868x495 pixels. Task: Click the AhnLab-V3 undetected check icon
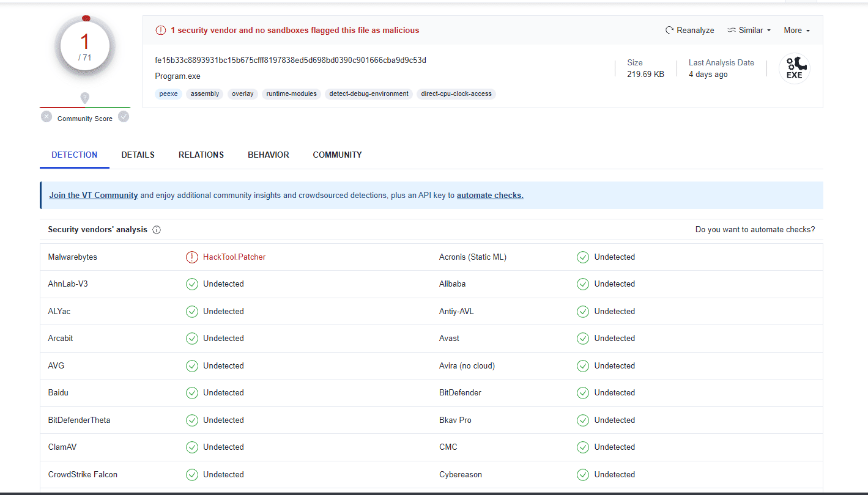pyautogui.click(x=192, y=284)
